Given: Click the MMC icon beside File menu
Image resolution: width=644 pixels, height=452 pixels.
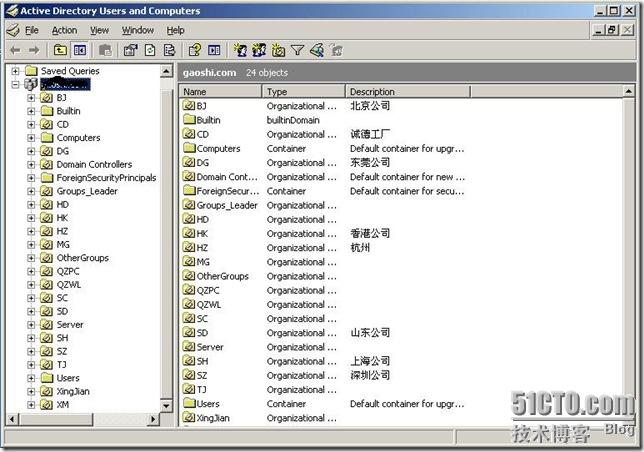Looking at the screenshot, I should tap(13, 30).
